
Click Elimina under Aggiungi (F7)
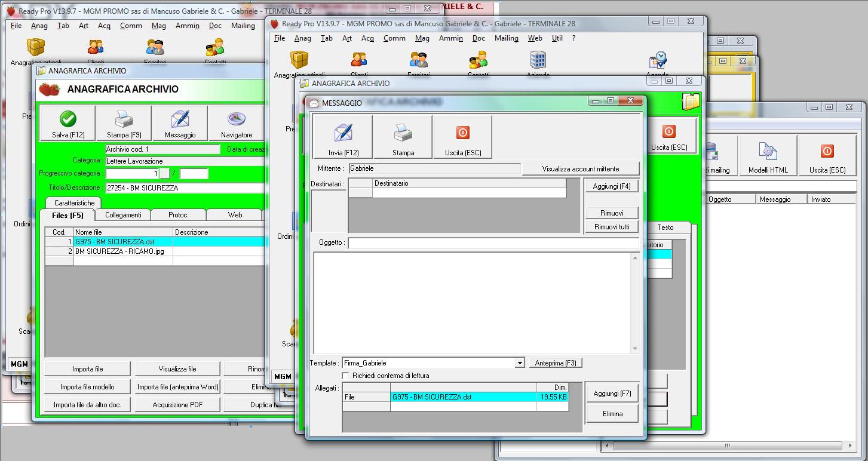612,414
